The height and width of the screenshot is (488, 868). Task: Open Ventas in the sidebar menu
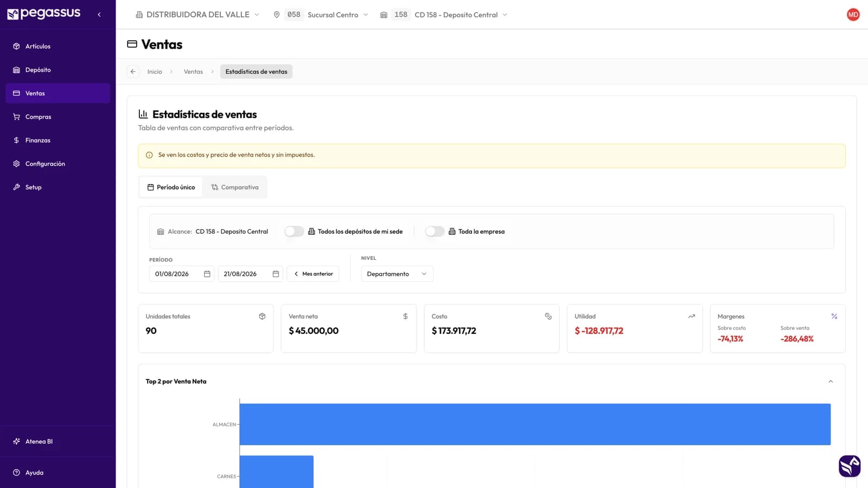pos(58,93)
